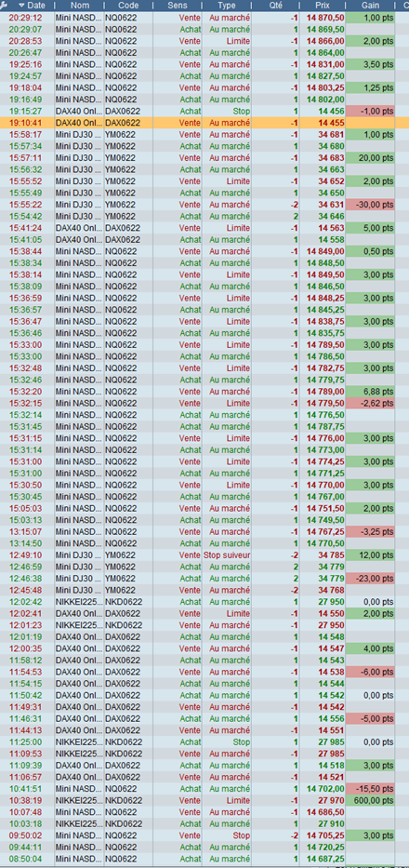409x868 pixels.
Task: Select the 20:28:53 timestamp cell
Action: (x=26, y=41)
